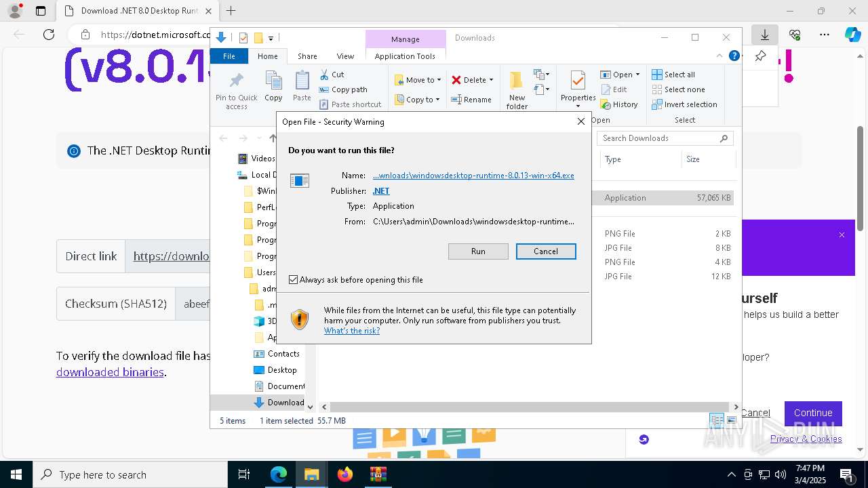
Task: Switch to Details view icon in status bar
Action: pyautogui.click(x=717, y=420)
